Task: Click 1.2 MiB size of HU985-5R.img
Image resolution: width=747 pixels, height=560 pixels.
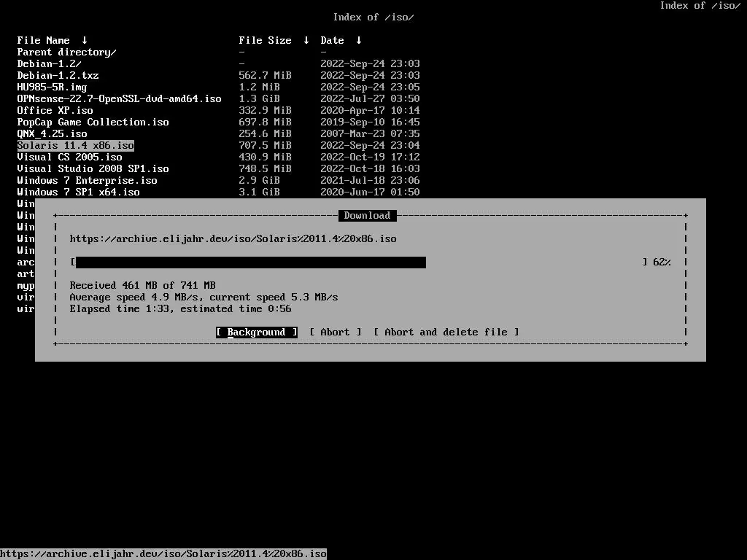Action: click(259, 87)
